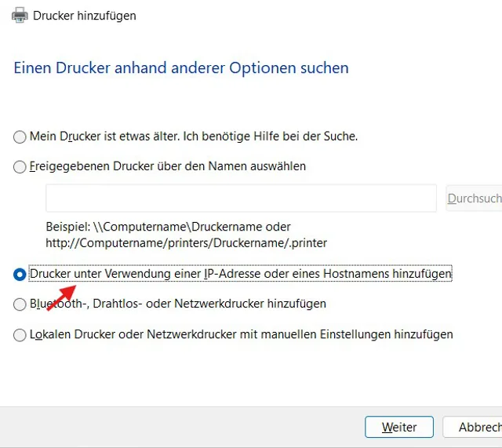Click the label text 'Bluetooth-, Drahtlos- oder Netzwerkdrucker hinzufügen'
The height and width of the screenshot is (448, 502).
[177, 304]
